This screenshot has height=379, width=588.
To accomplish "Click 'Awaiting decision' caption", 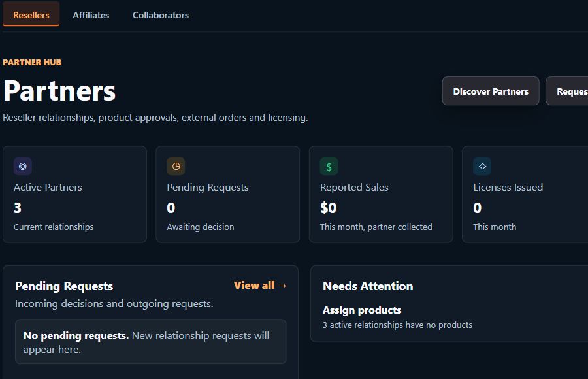I will coord(201,227).
